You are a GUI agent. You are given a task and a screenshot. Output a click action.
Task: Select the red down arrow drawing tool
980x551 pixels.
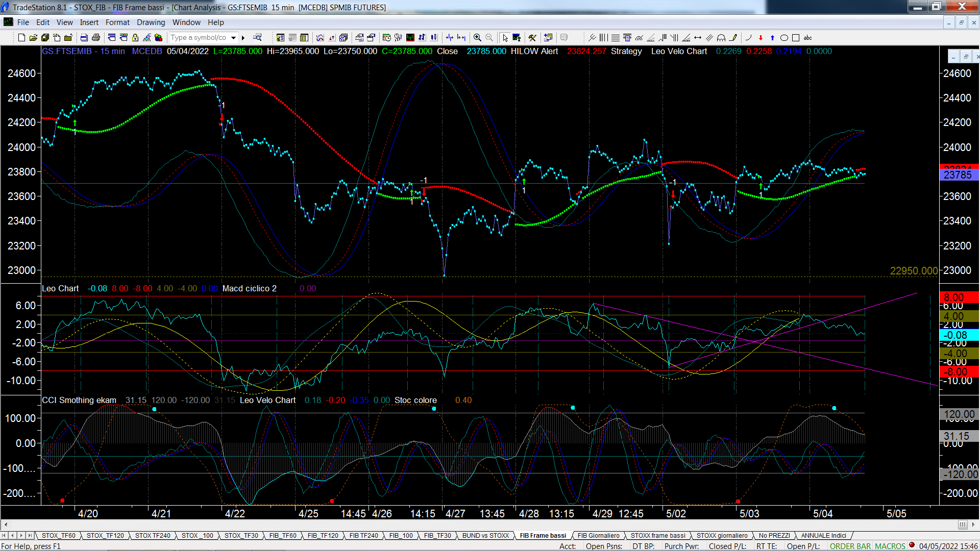[761, 38]
